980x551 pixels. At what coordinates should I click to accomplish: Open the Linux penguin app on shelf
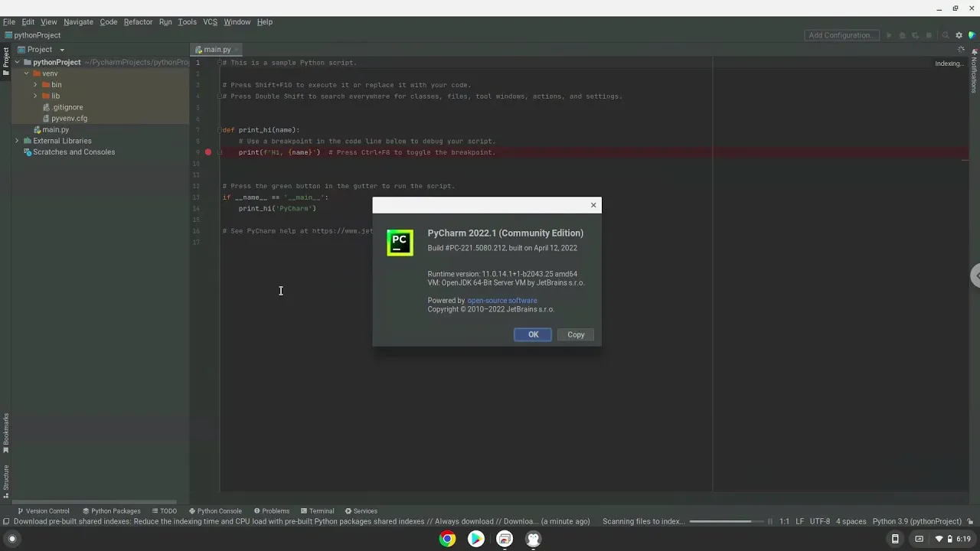point(533,539)
